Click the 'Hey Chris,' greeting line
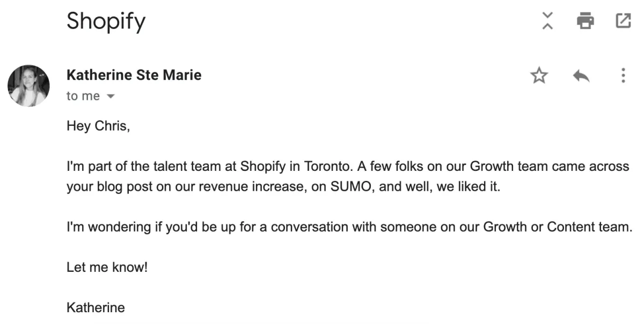 click(x=98, y=126)
